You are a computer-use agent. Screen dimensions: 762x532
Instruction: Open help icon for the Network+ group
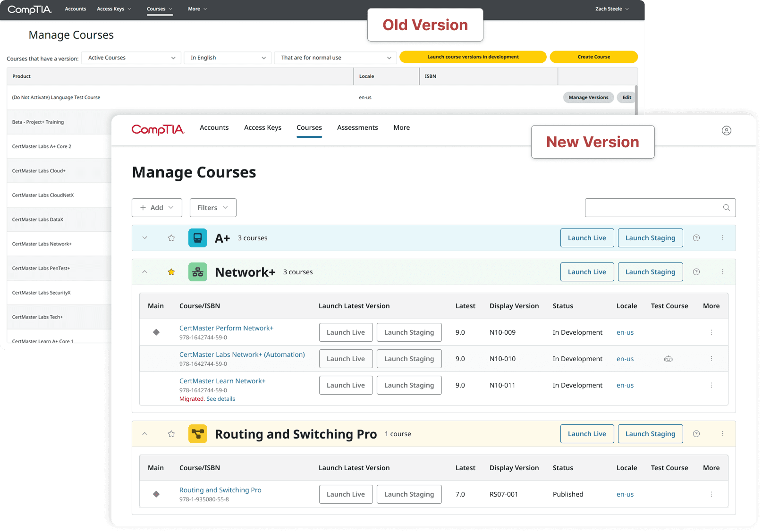click(x=696, y=272)
